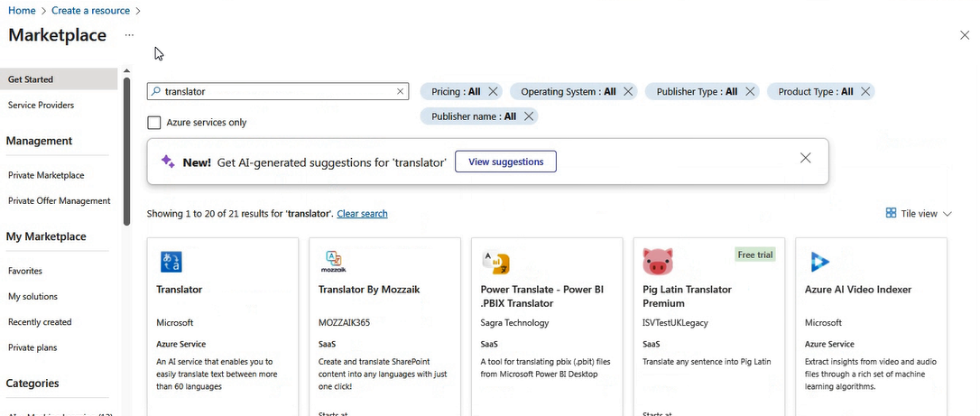This screenshot has width=980, height=416.
Task: Remove the Publisher name filter X
Action: click(x=528, y=116)
